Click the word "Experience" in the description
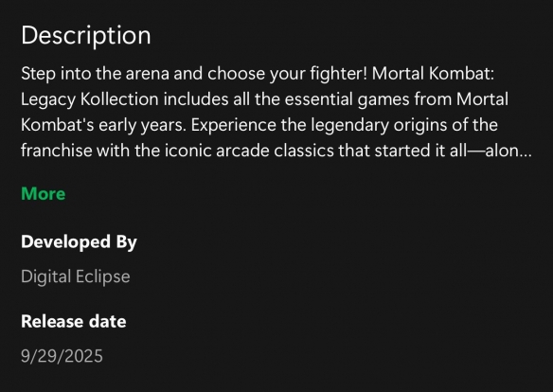This screenshot has width=553, height=392. pyautogui.click(x=234, y=126)
